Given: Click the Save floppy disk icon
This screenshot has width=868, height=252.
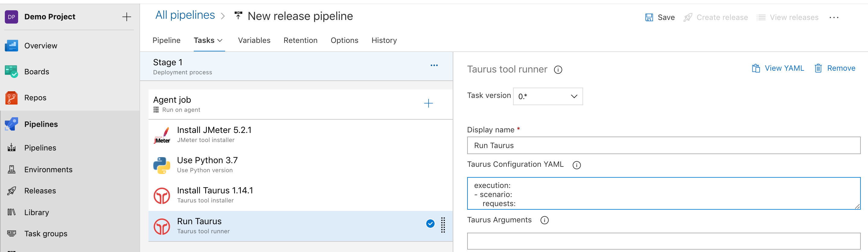Looking at the screenshot, I should coord(649,18).
